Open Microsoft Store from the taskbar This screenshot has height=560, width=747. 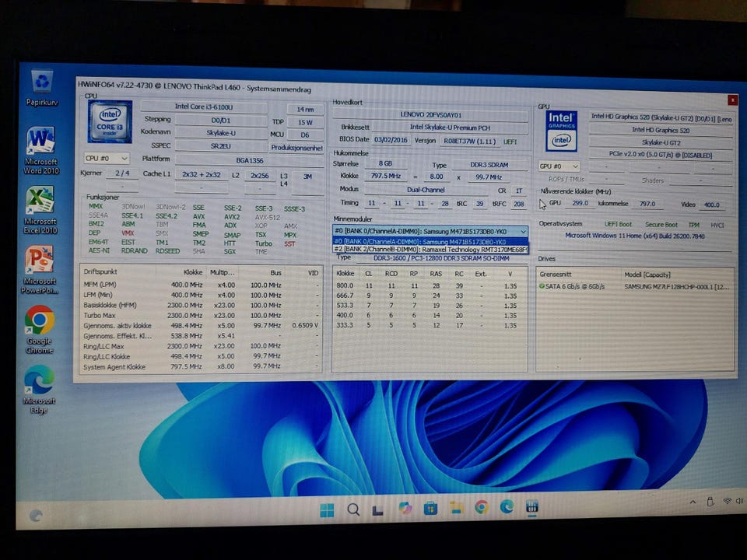click(x=430, y=509)
